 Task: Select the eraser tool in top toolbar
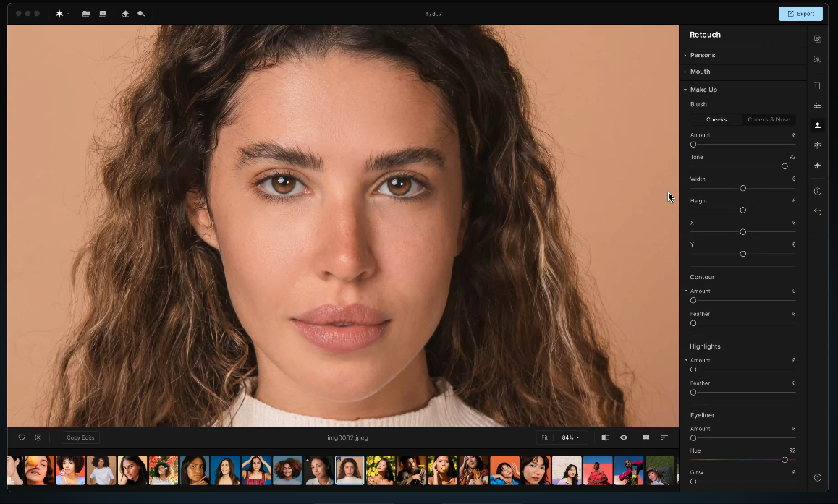click(x=124, y=14)
